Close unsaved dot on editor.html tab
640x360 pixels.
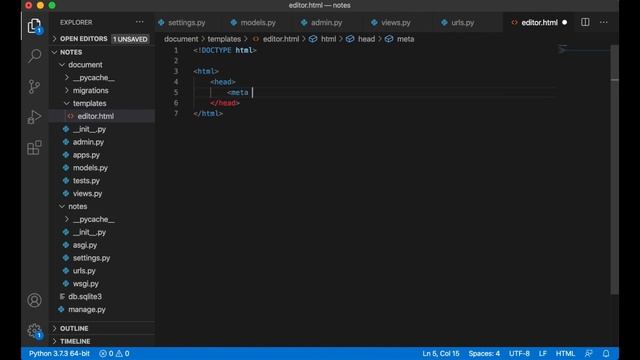click(564, 22)
